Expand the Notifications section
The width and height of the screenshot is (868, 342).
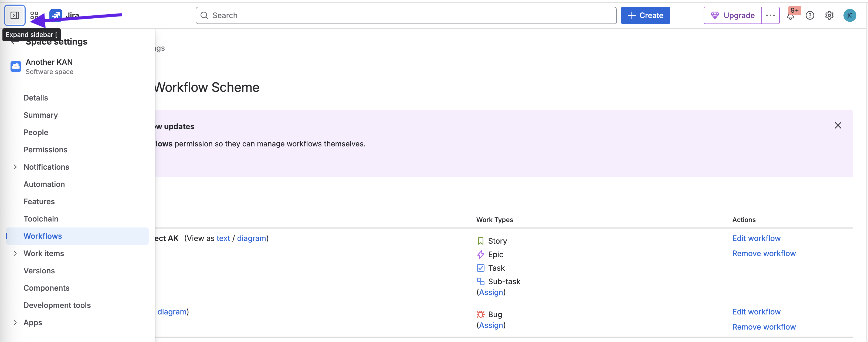tap(15, 167)
